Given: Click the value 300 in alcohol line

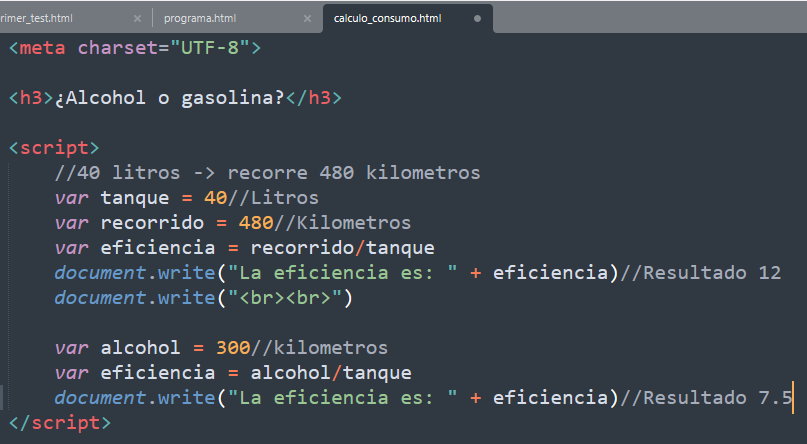Looking at the screenshot, I should pos(233,348).
